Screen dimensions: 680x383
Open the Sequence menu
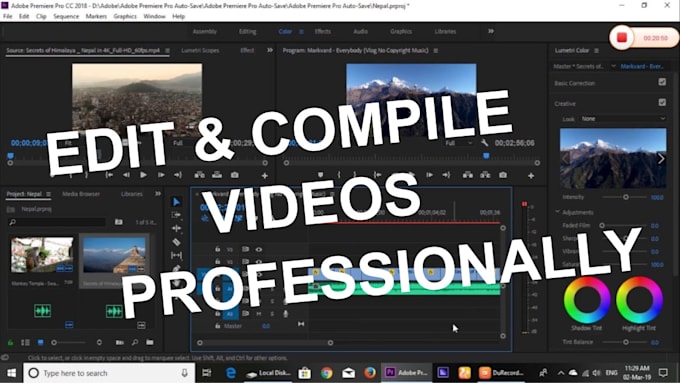(66, 16)
